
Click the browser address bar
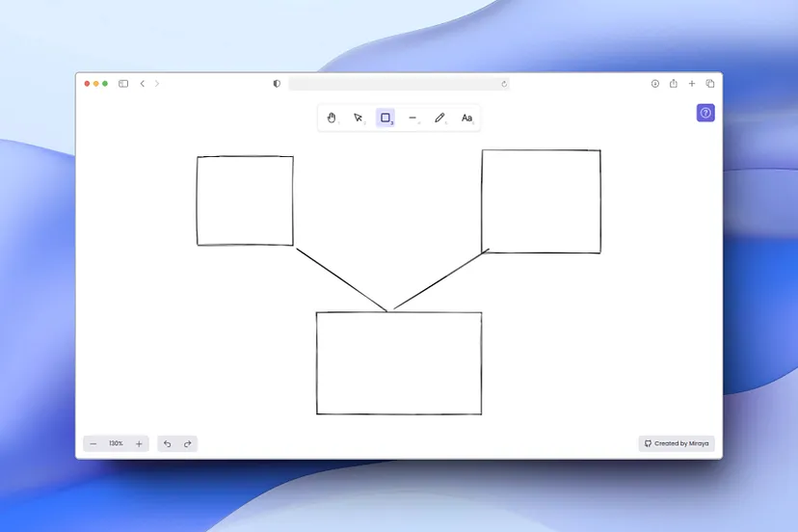coord(395,84)
